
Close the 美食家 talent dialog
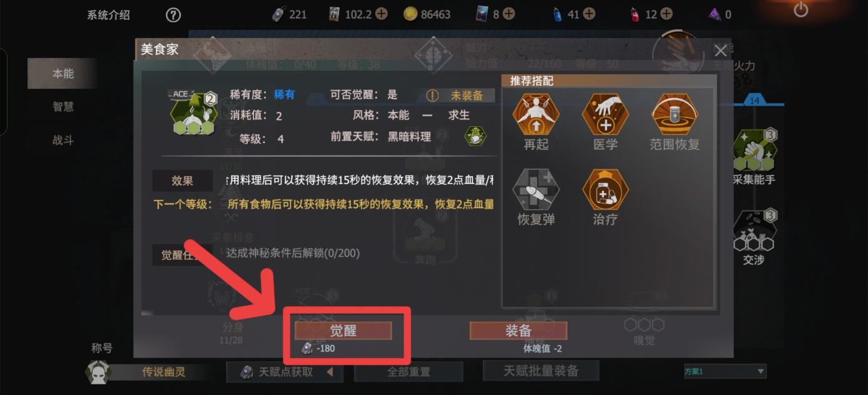[x=721, y=51]
